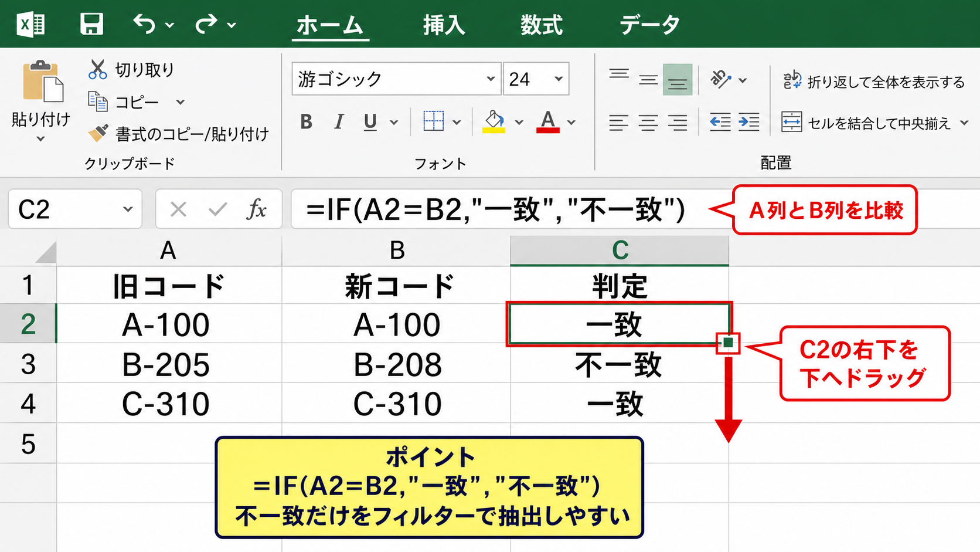This screenshot has height=552, width=980.
Task: Expand the text orientation dropdown arrow
Action: click(743, 80)
